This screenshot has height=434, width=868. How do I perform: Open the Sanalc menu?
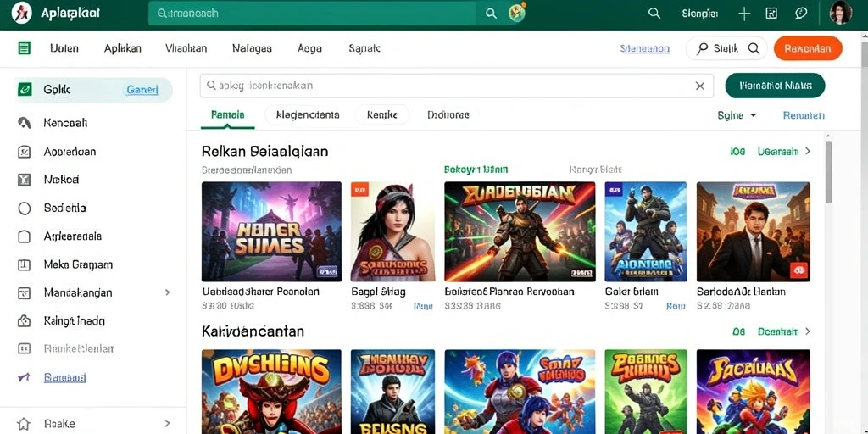pyautogui.click(x=364, y=48)
